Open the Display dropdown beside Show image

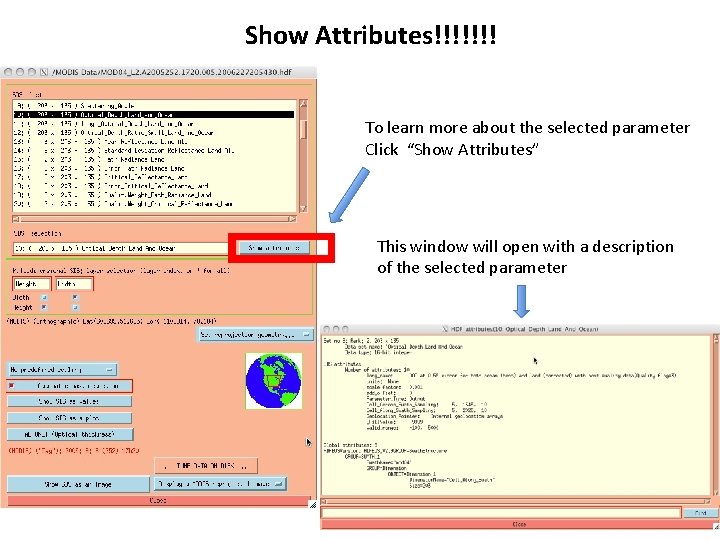[x=221, y=484]
